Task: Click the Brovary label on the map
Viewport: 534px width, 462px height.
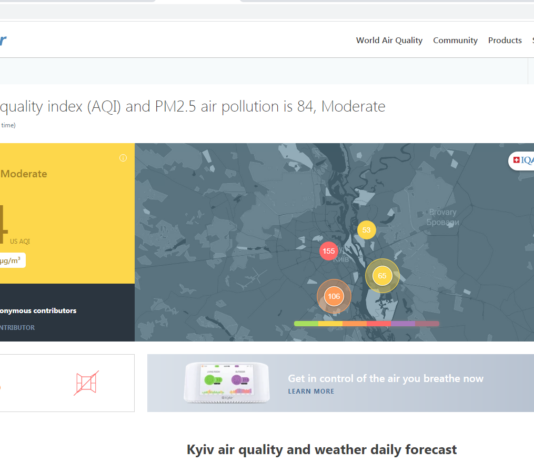Action: coord(442,217)
